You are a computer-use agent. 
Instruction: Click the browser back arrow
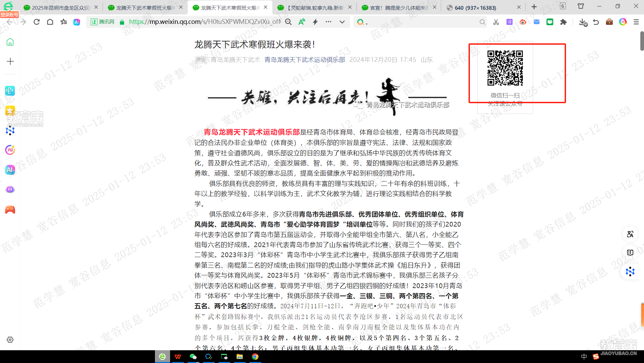tap(9, 22)
